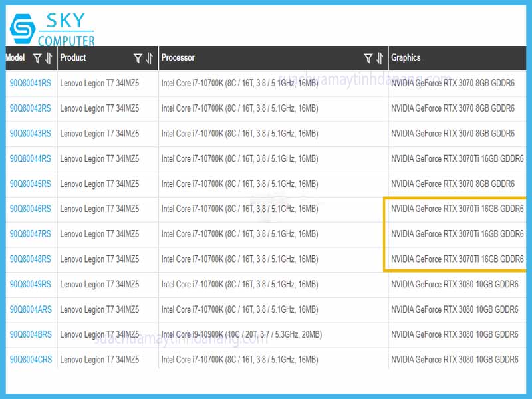Select RTX 3080 graphics cell for 90Q80049RS
Screen dimensions: 532x399
[x=454, y=285]
